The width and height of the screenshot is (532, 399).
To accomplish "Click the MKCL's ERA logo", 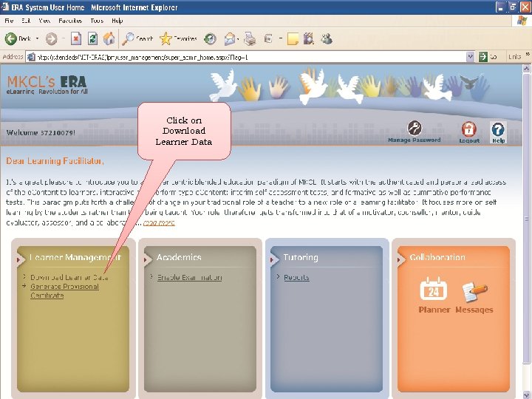I will [x=47, y=85].
